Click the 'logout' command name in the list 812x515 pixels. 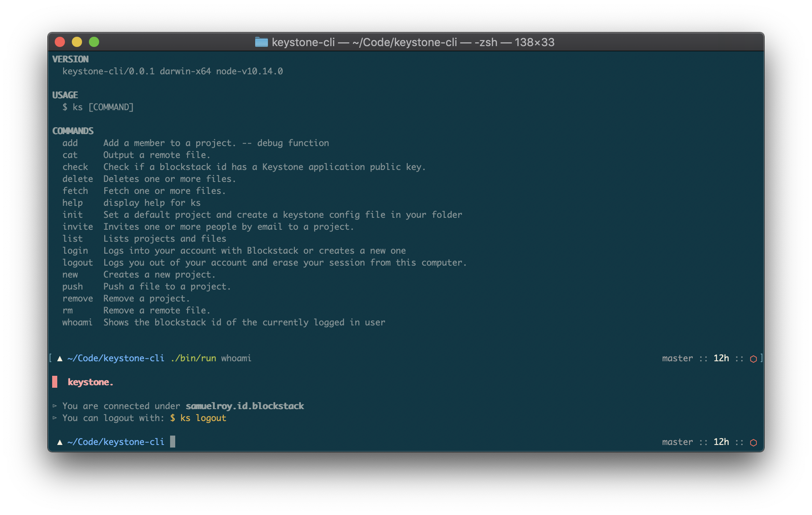pos(78,263)
